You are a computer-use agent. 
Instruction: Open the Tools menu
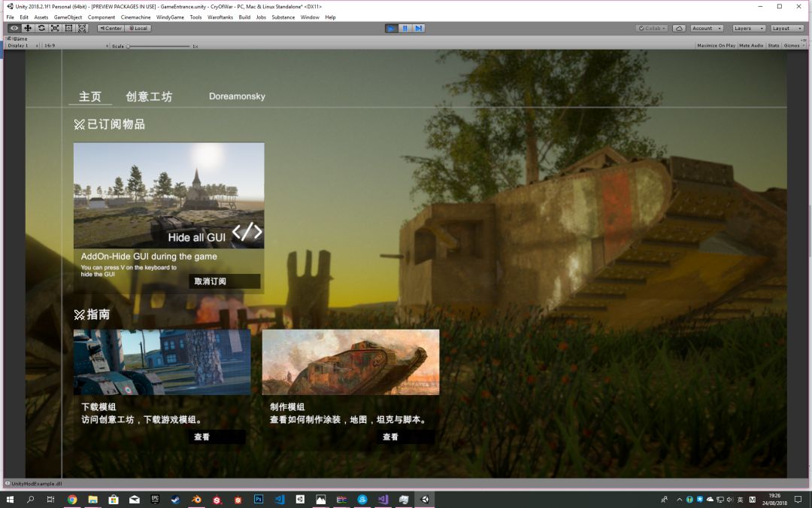pos(195,17)
